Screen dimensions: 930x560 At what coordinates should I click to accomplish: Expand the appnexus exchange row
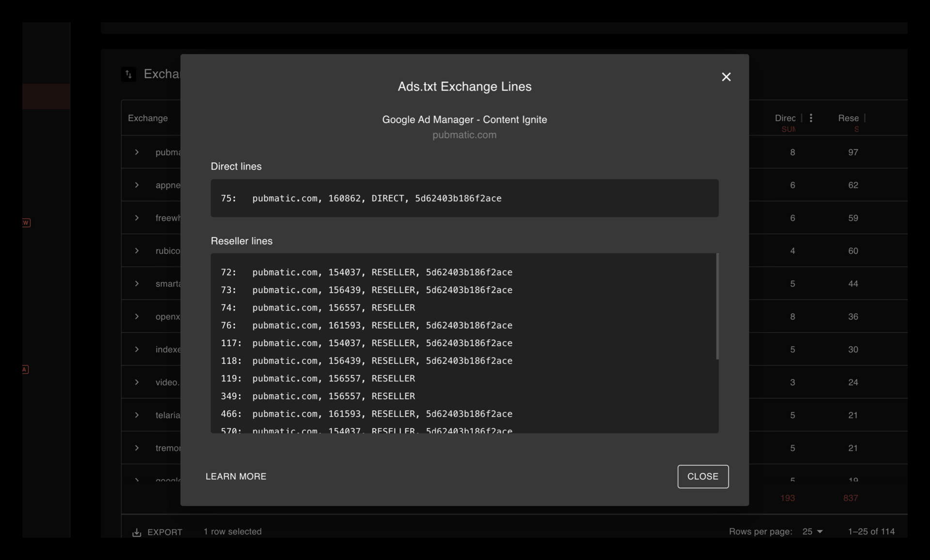click(137, 185)
